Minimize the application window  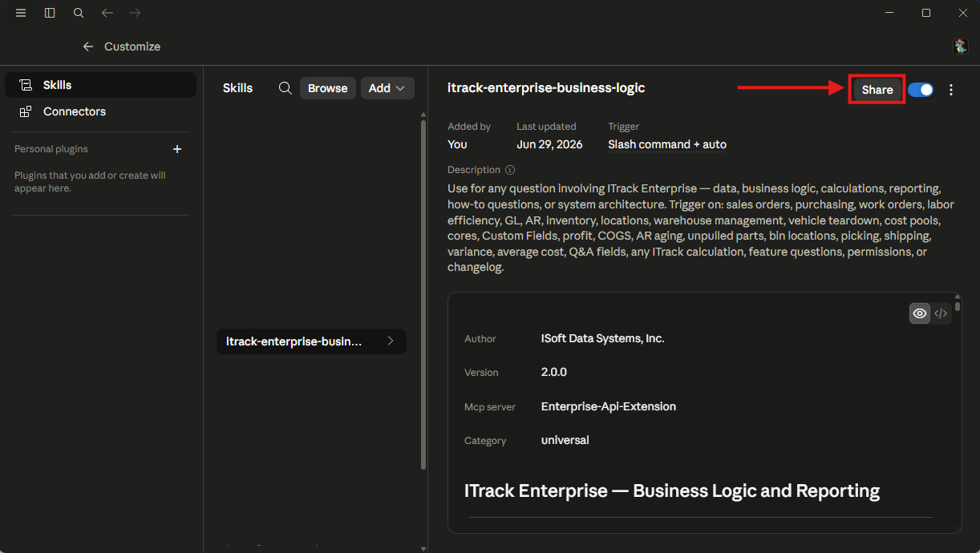[x=890, y=13]
